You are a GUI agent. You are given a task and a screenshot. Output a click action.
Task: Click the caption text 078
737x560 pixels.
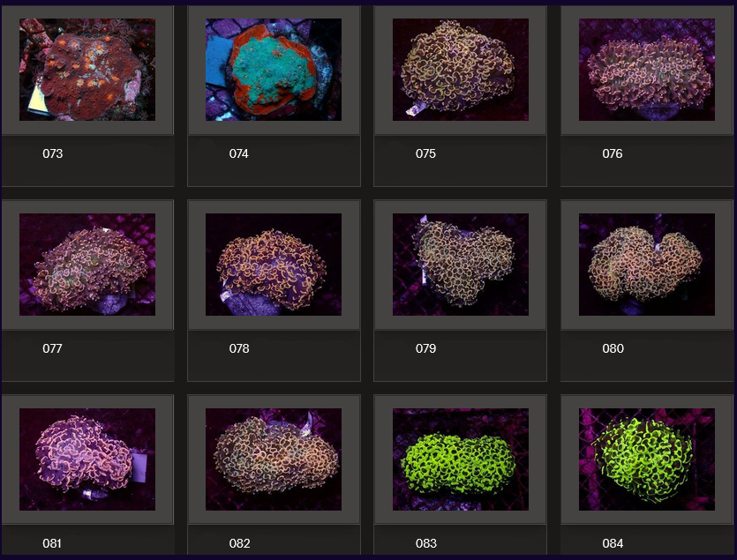click(x=239, y=348)
